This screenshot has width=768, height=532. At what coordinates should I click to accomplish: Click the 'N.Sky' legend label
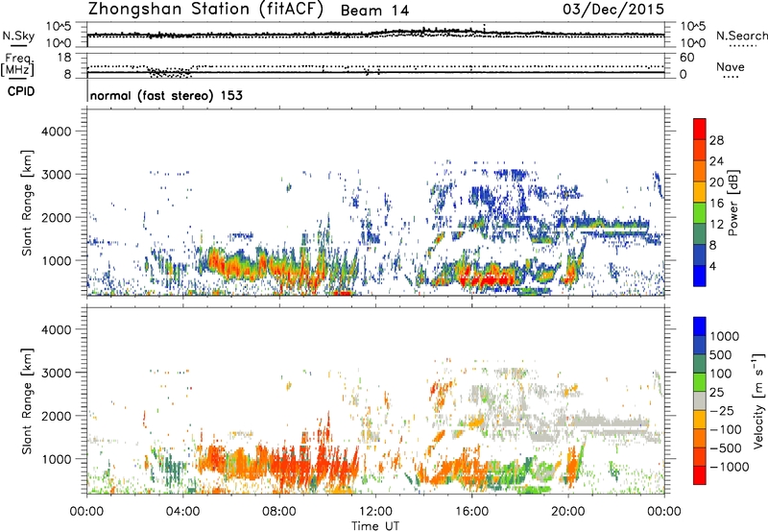[x=18, y=36]
